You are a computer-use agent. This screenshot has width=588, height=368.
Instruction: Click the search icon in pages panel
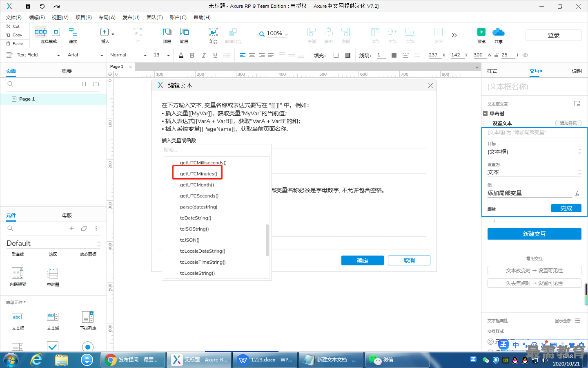(11, 84)
